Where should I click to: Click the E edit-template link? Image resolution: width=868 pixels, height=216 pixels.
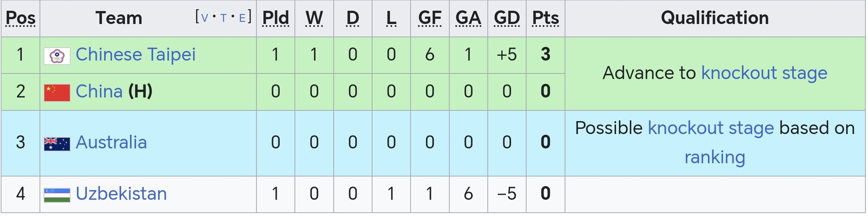[x=243, y=18]
